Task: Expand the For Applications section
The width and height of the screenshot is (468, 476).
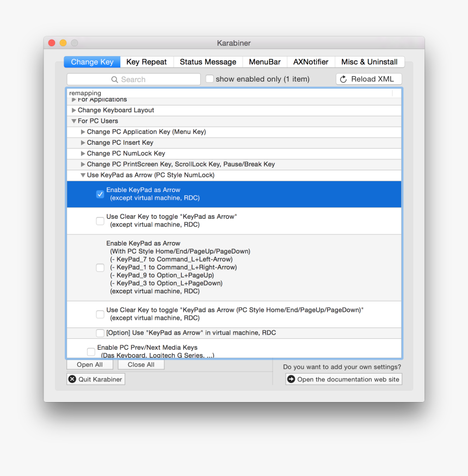Action: [x=74, y=100]
